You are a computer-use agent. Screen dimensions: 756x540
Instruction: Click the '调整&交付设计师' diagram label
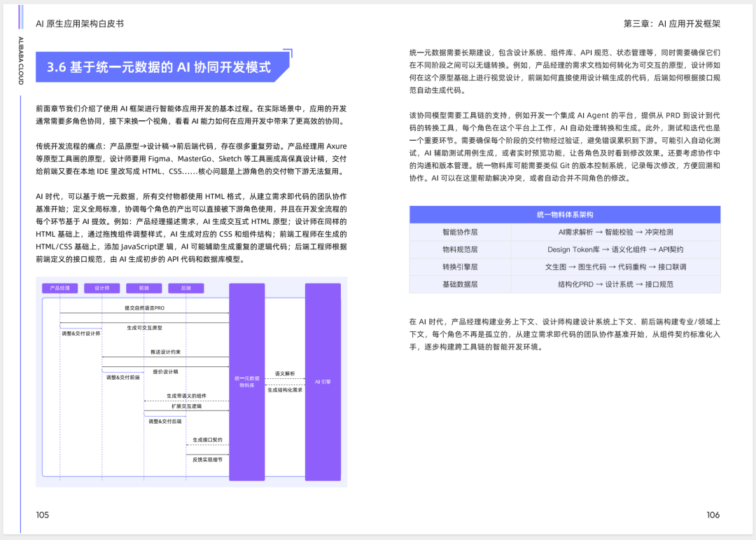(x=81, y=333)
